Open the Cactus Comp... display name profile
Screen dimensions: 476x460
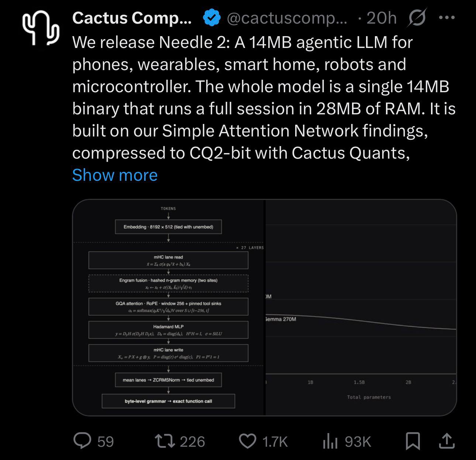pos(132,18)
